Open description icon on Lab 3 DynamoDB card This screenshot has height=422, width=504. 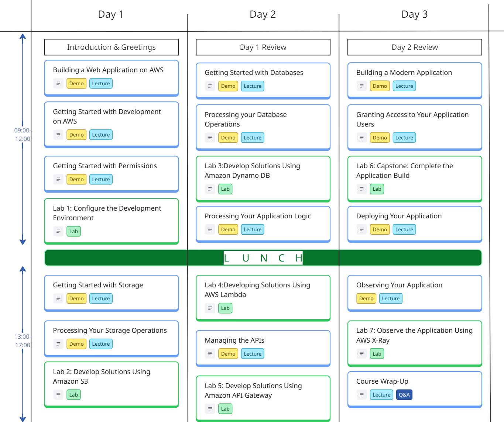point(210,189)
